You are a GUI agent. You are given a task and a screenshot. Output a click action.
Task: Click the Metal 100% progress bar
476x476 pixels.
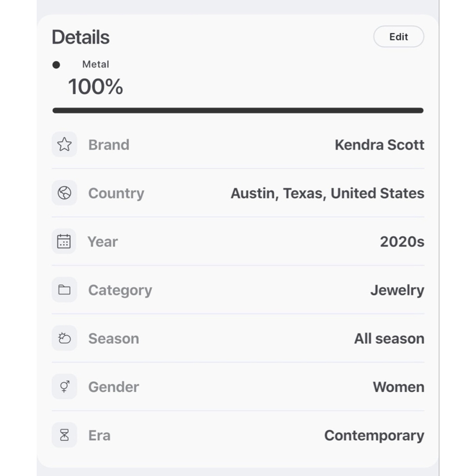tap(238, 110)
